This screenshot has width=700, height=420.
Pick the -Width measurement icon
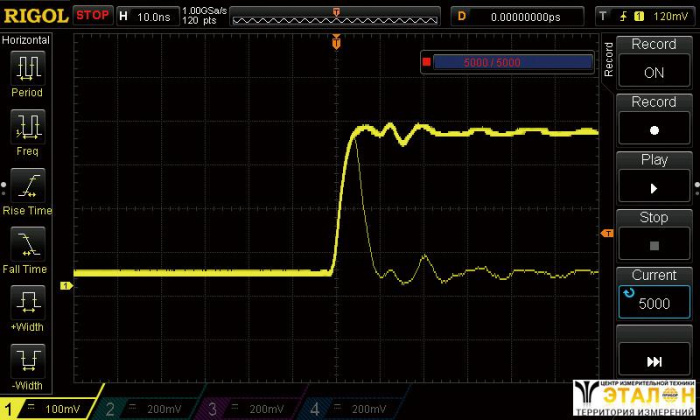tap(27, 362)
